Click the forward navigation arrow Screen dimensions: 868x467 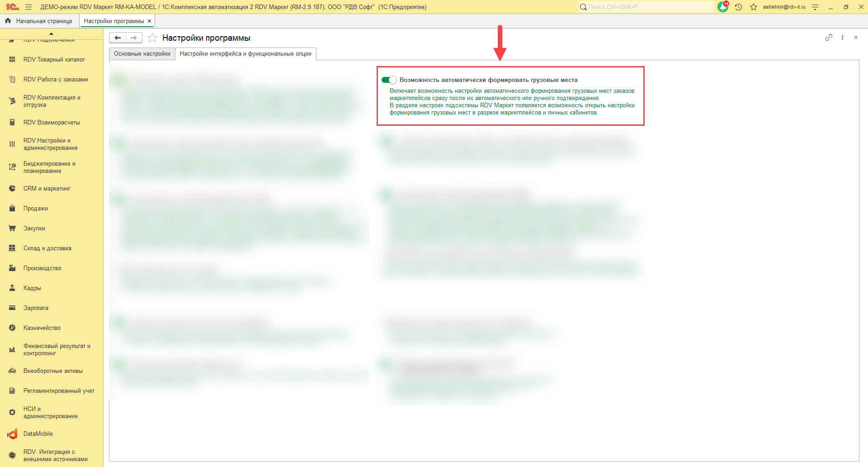134,38
